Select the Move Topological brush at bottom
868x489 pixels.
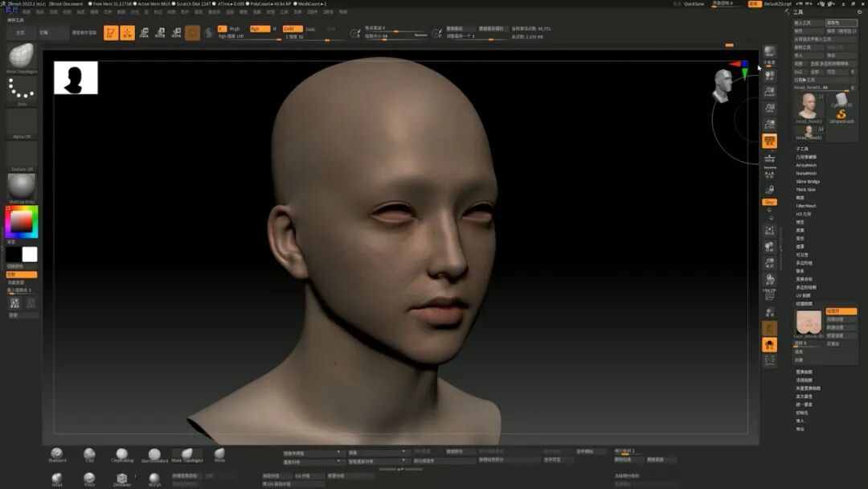pyautogui.click(x=187, y=454)
